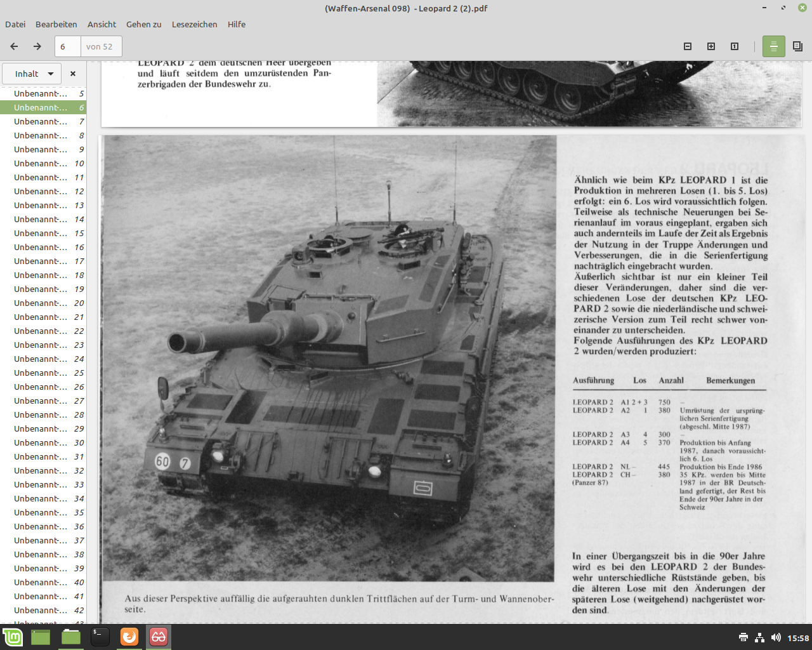Click the zoom out icon
Image resolution: width=812 pixels, height=650 pixels.
point(688,46)
